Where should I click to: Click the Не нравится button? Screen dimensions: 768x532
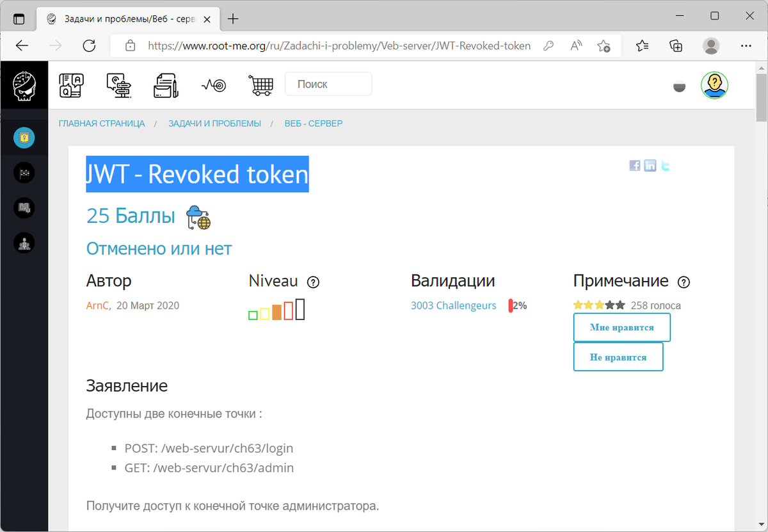coord(618,357)
